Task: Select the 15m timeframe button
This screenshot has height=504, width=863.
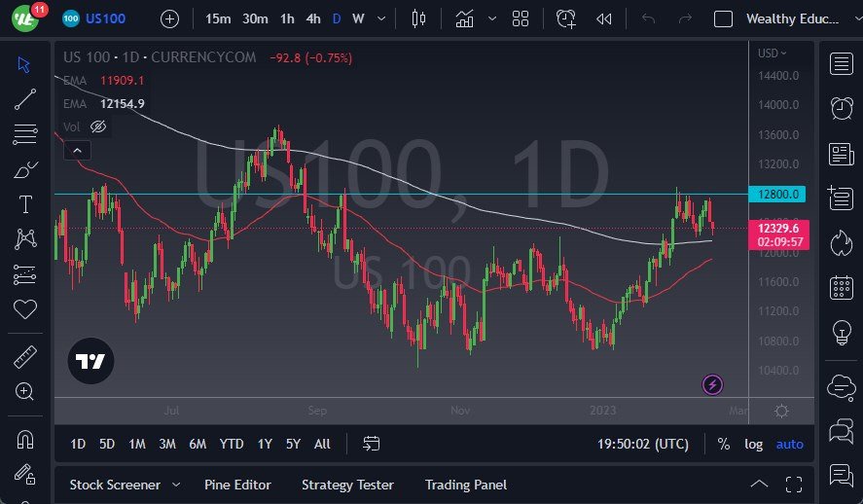Action: coord(218,18)
